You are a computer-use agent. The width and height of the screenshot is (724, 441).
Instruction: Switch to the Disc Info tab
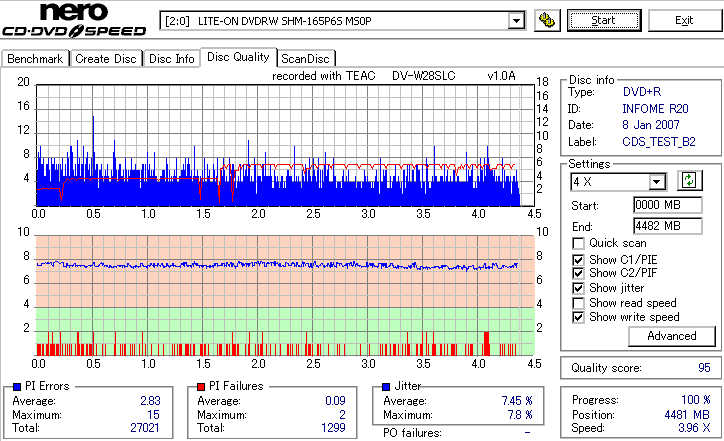[171, 59]
